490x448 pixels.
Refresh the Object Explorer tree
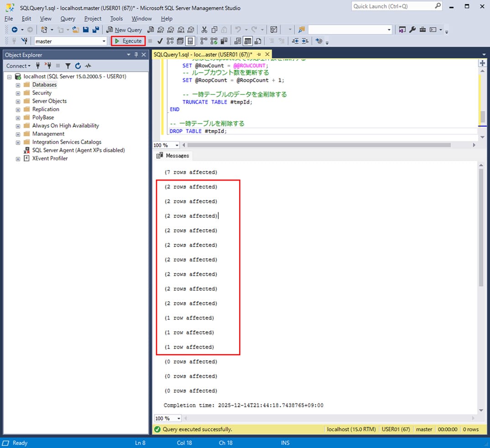click(78, 66)
